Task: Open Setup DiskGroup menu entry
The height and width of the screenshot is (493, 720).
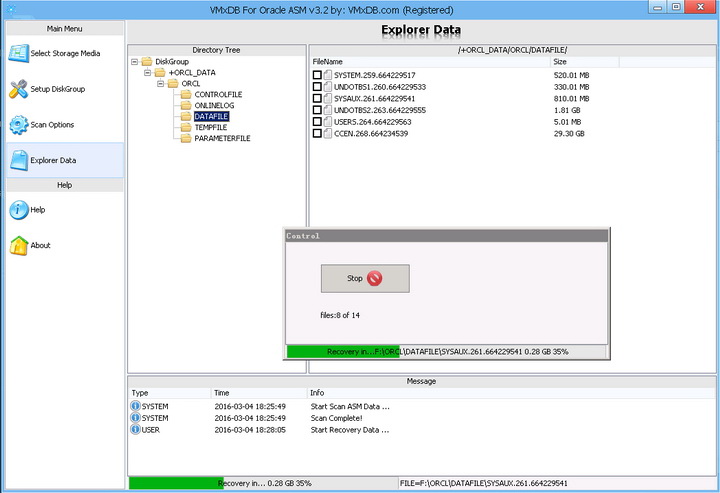Action: tap(65, 89)
